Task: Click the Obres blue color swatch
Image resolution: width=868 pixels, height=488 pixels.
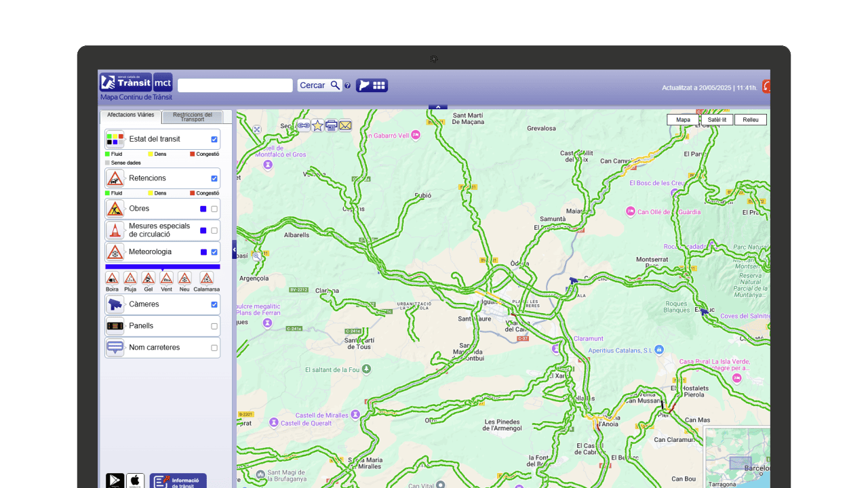Action: pyautogui.click(x=203, y=209)
